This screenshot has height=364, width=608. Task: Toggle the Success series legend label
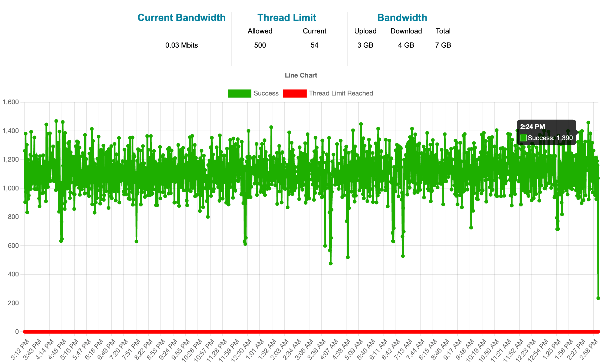[266, 93]
